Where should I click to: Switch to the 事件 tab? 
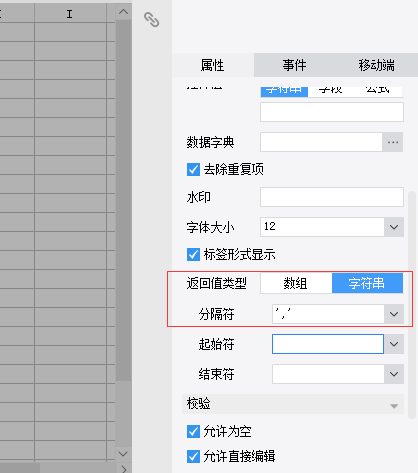[294, 65]
